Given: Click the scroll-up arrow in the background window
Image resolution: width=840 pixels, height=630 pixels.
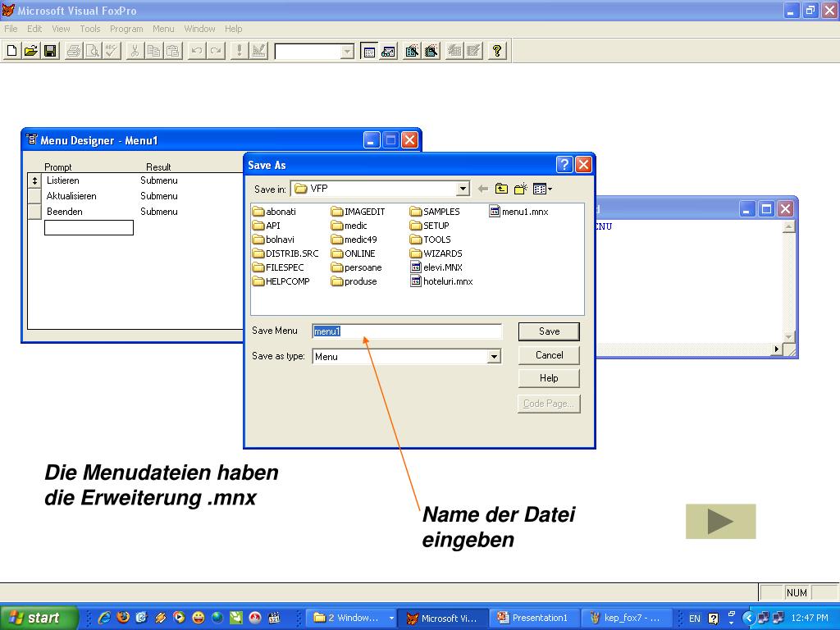Looking at the screenshot, I should (788, 226).
